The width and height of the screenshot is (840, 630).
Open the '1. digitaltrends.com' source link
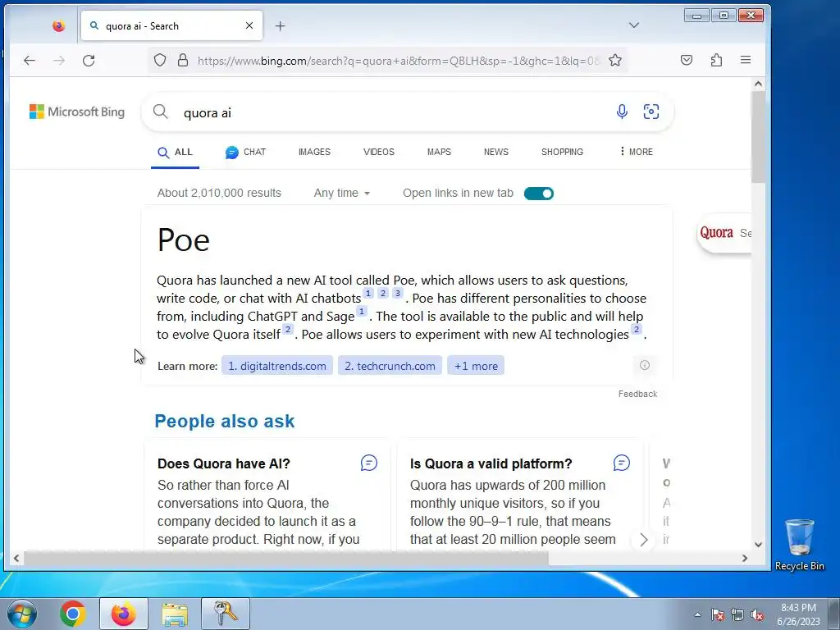click(x=277, y=366)
